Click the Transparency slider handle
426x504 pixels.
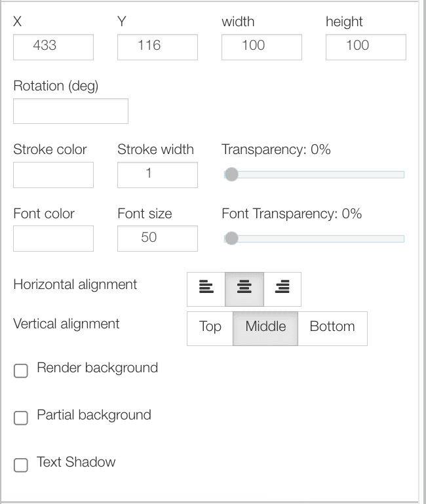pyautogui.click(x=231, y=174)
